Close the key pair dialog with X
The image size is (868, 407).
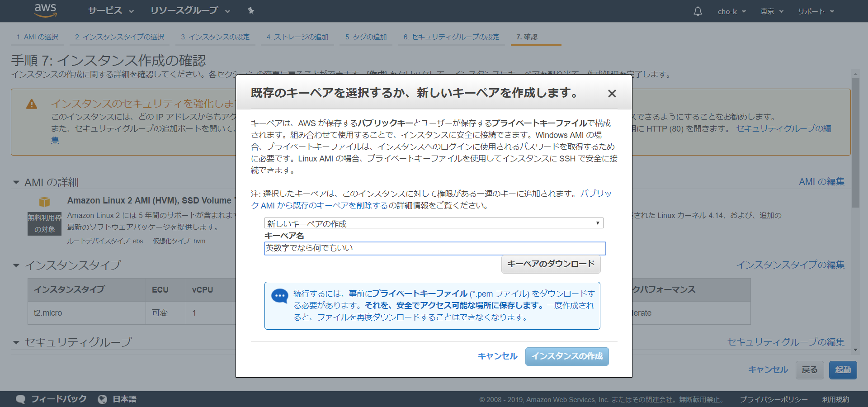(x=612, y=94)
